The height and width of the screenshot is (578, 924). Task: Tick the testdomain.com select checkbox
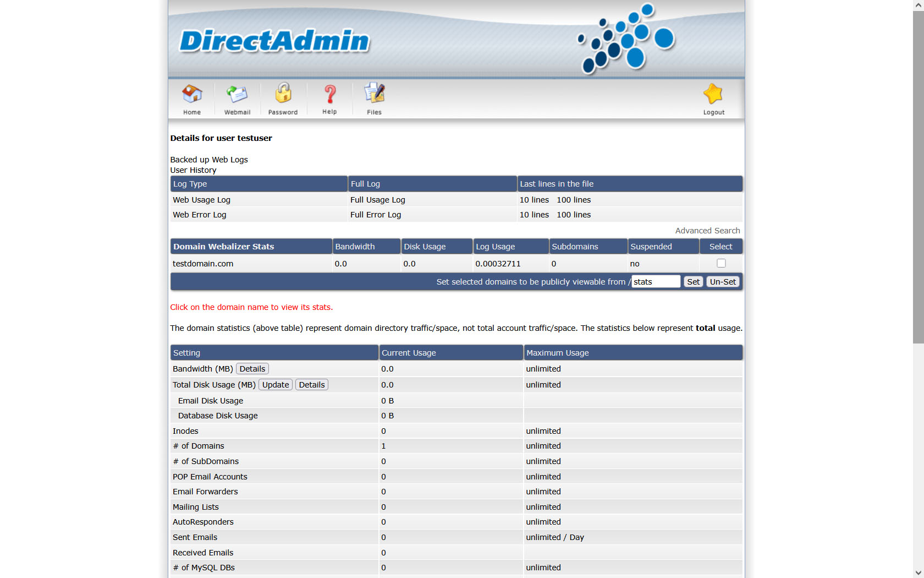(x=721, y=264)
